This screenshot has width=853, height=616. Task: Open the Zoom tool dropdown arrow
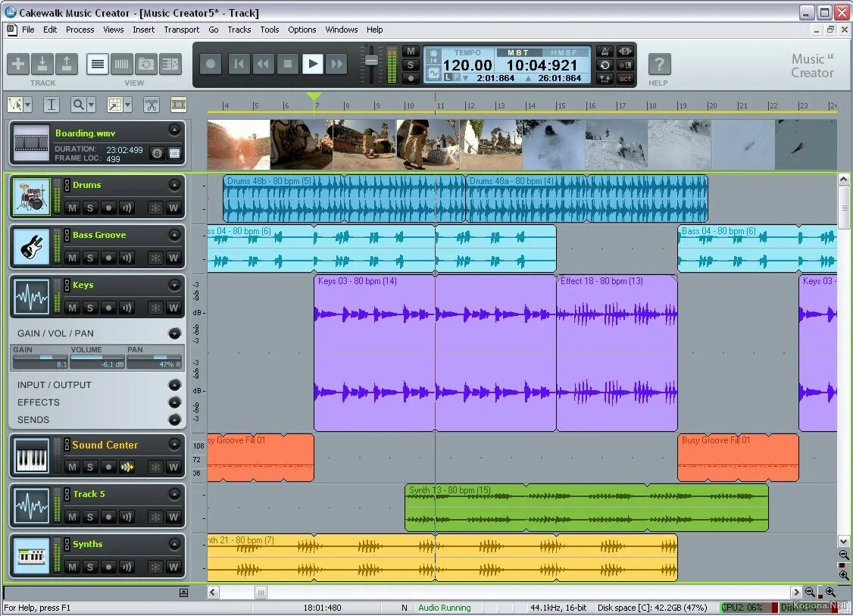[92, 105]
